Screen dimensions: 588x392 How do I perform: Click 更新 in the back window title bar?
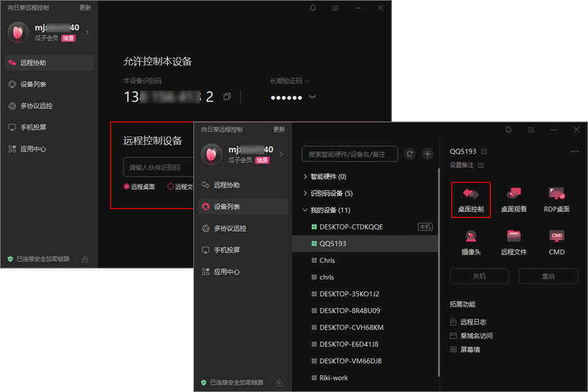click(85, 7)
